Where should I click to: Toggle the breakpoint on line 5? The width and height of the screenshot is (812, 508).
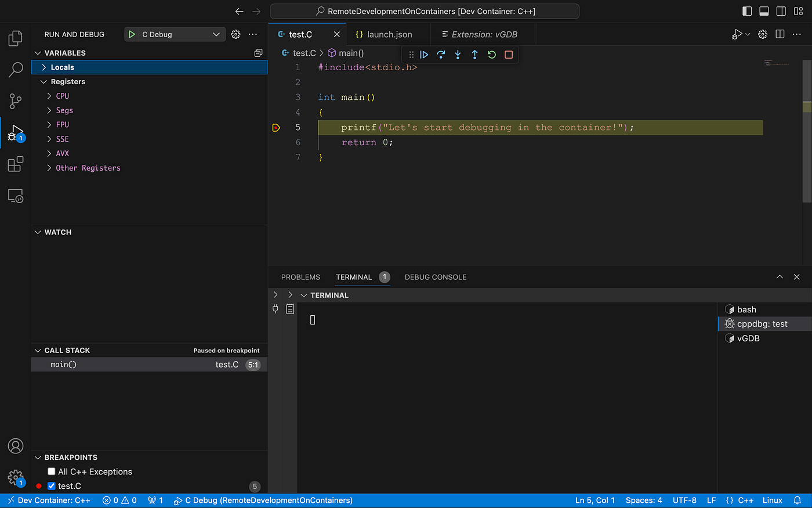tap(276, 128)
